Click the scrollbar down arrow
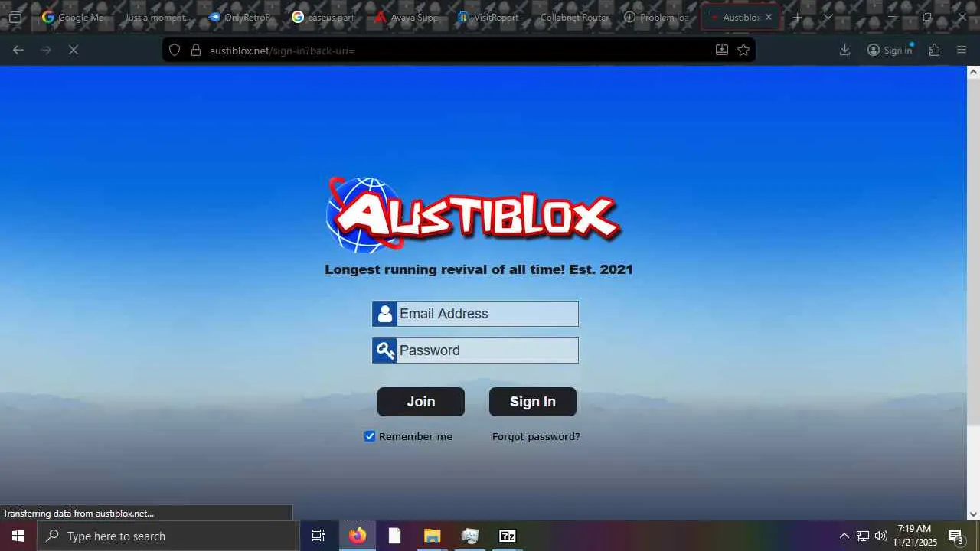This screenshot has height=551, width=980. (x=973, y=514)
